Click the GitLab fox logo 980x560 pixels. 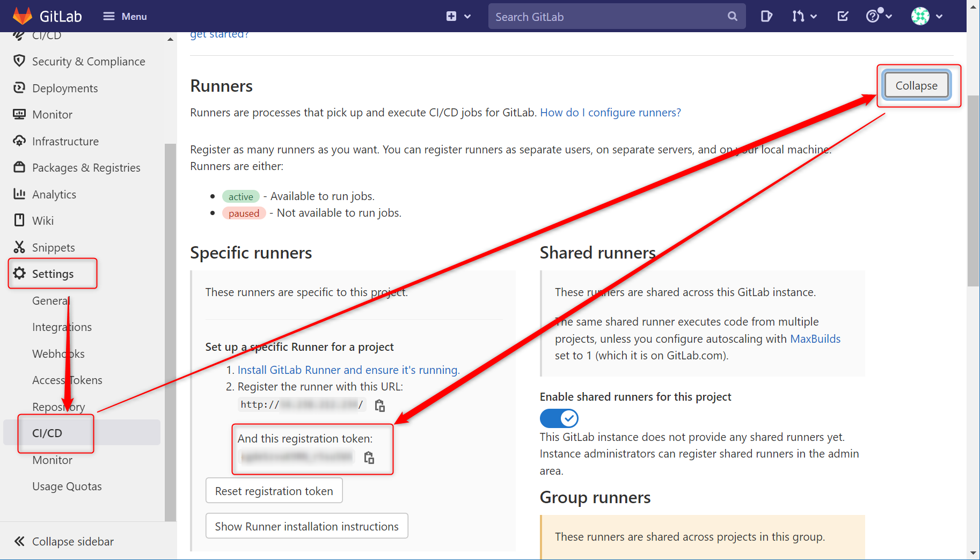[x=23, y=16]
